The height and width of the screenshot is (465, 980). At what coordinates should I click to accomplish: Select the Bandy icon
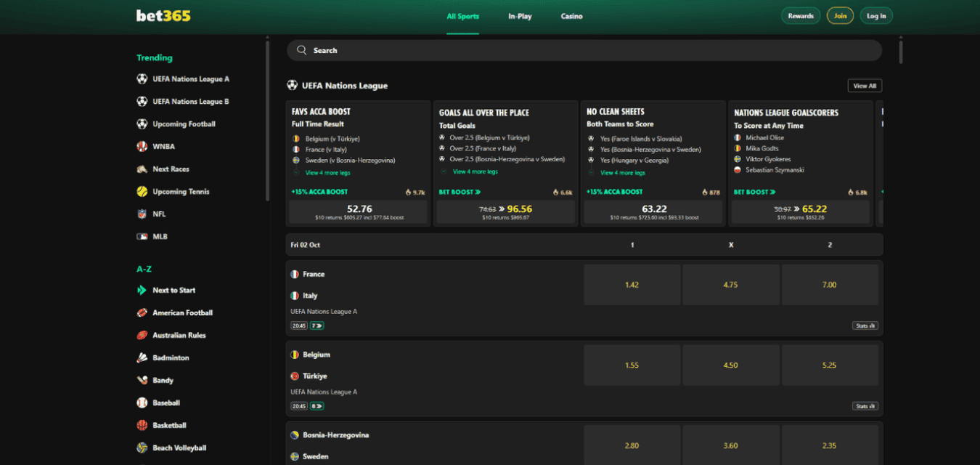142,381
